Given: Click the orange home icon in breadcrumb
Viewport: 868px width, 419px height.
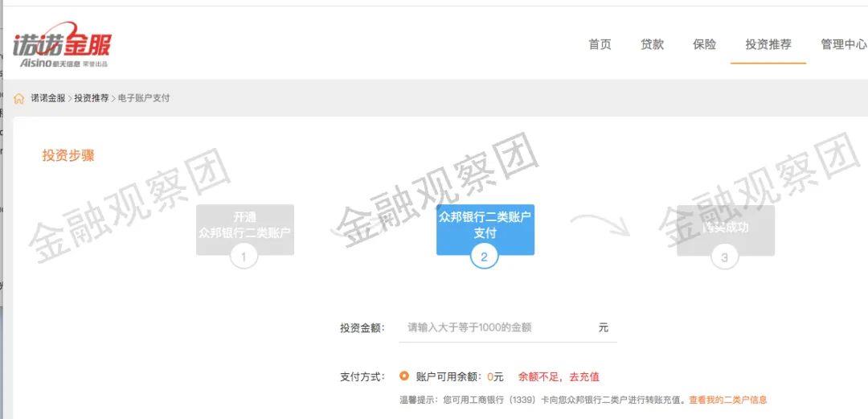Looking at the screenshot, I should (x=18, y=99).
